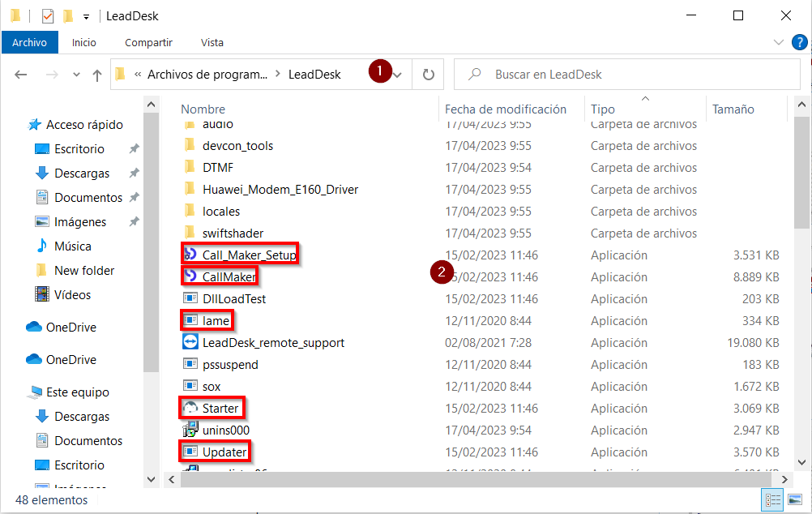Click the devcon_tools folder icon
812x514 pixels.
pos(190,145)
